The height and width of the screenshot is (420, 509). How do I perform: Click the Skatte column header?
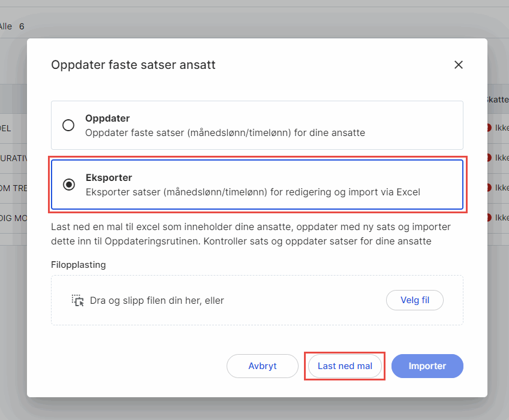pyautogui.click(x=499, y=101)
